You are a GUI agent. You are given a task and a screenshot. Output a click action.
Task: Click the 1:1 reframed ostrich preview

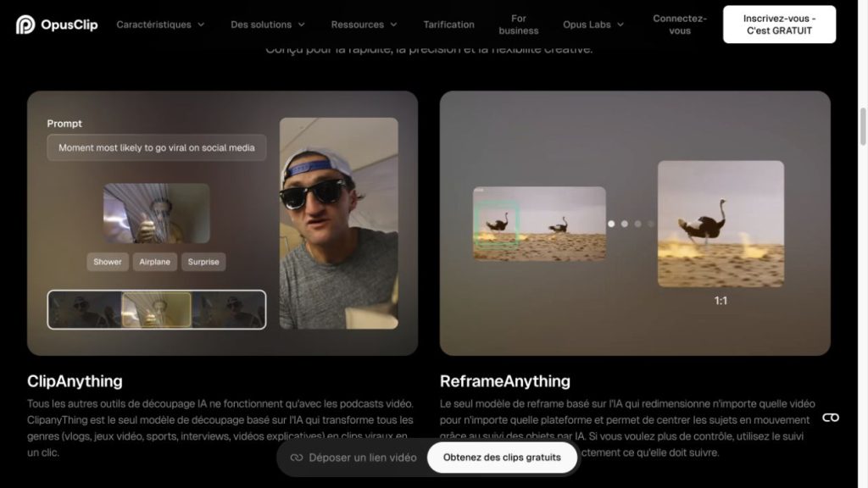tap(721, 224)
